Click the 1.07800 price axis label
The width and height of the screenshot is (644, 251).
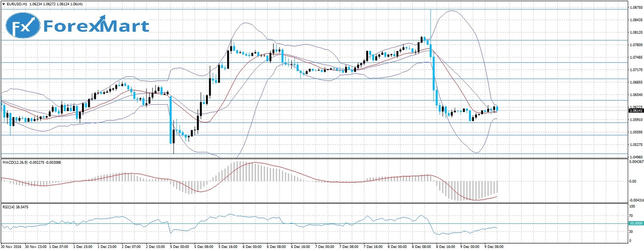coord(636,45)
